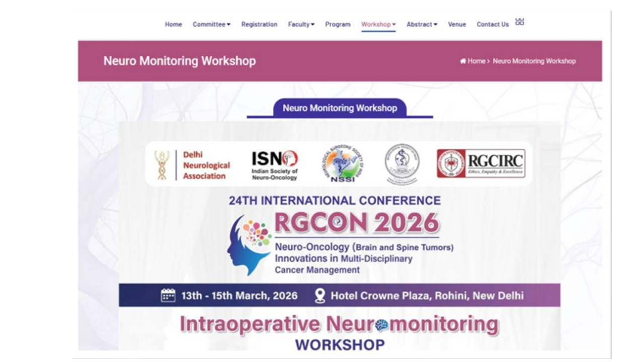Click the house icon in the breadcrumb
Screen dimensions: 644x362
click(x=463, y=61)
